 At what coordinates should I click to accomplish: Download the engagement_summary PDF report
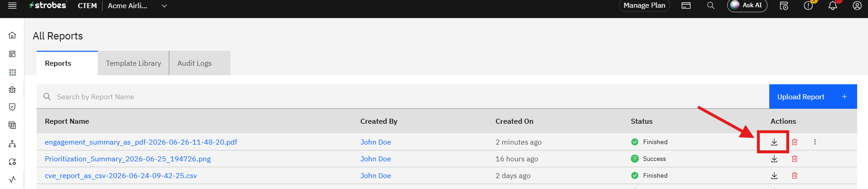774,142
